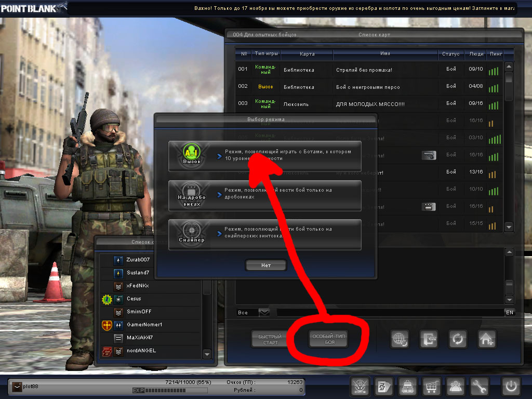The image size is (532, 399).
Task: Click the power exit icon
Action: [x=511, y=386]
